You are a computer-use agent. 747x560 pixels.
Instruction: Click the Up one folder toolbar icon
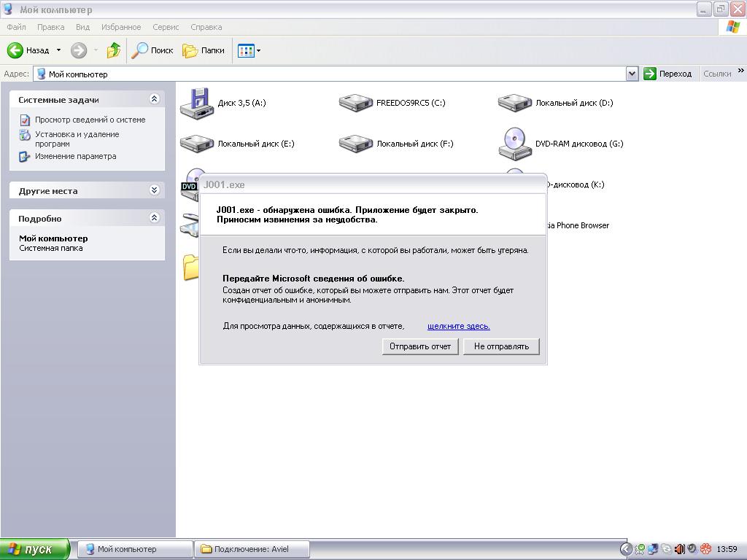(113, 50)
